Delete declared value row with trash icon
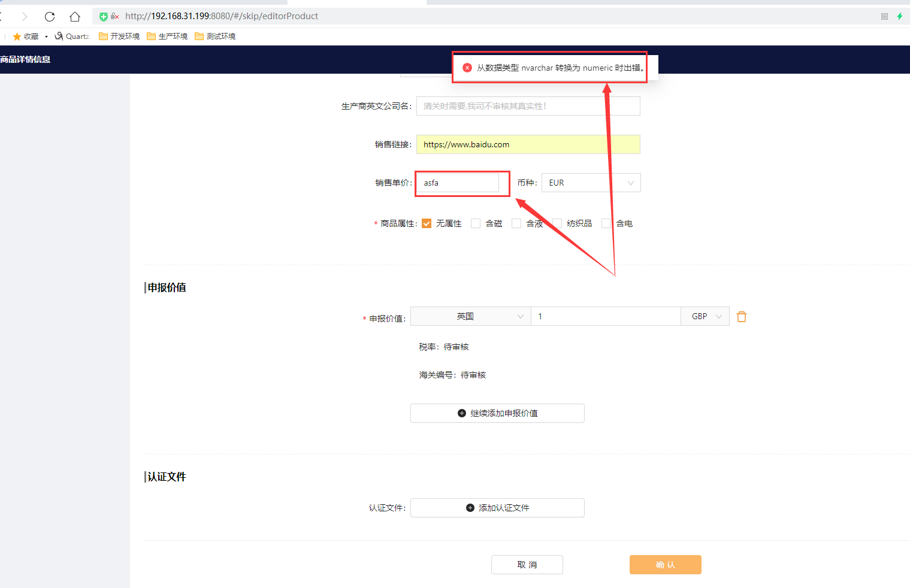Viewport: 910px width, 588px height. [742, 317]
